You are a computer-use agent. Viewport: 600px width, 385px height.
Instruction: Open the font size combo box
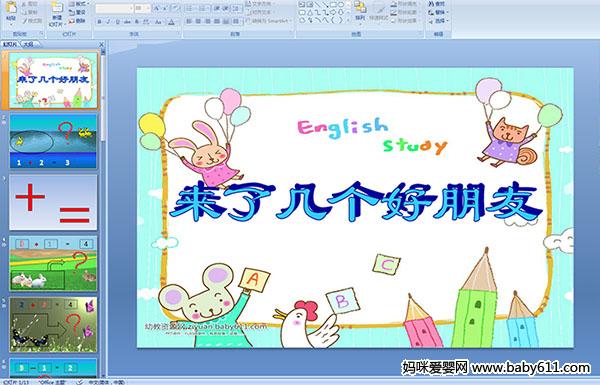click(x=142, y=8)
